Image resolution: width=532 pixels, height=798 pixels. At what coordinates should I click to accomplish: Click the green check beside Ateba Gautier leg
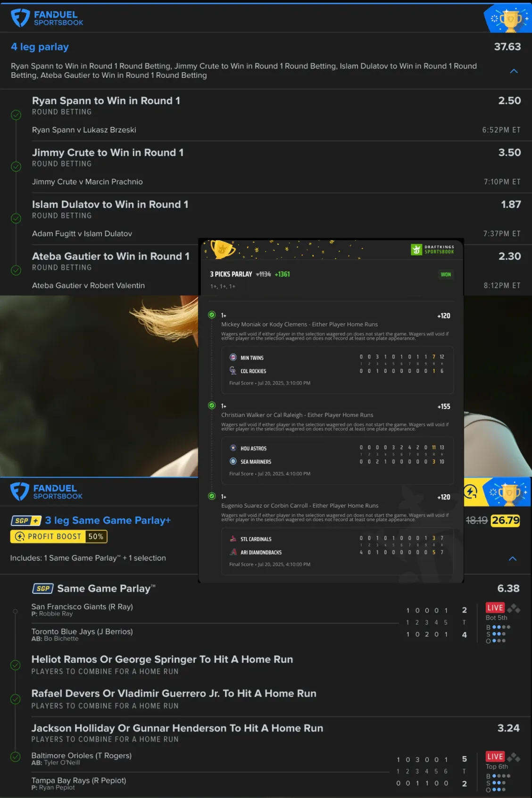click(x=16, y=270)
